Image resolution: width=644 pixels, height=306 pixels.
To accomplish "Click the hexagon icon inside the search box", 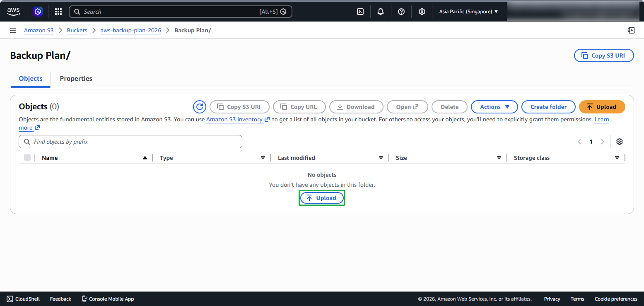I will click(283, 12).
